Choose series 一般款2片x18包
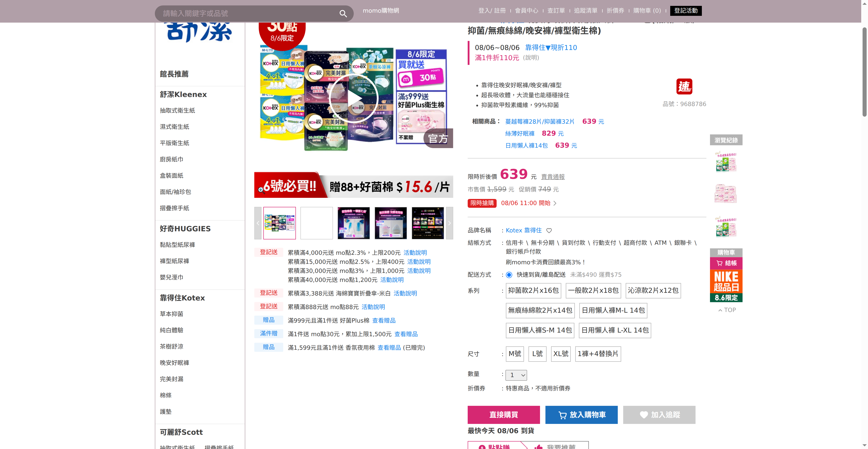The image size is (868, 449). 593,291
